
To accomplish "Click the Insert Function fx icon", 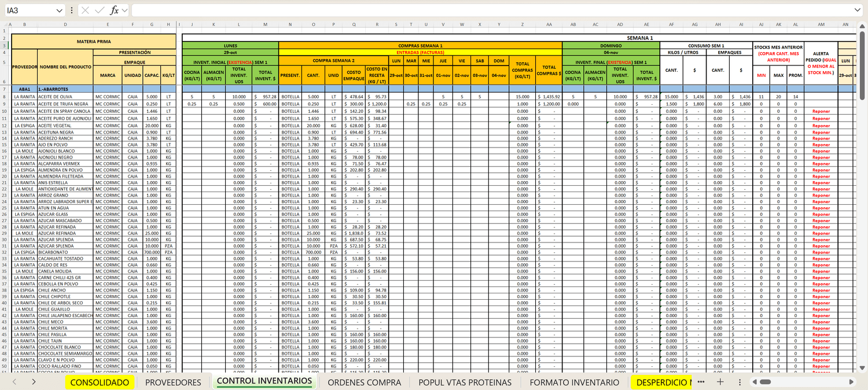I will click(114, 10).
